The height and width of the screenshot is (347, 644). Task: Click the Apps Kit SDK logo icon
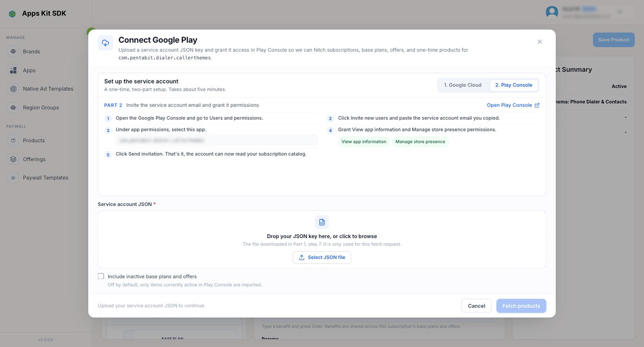tap(12, 14)
